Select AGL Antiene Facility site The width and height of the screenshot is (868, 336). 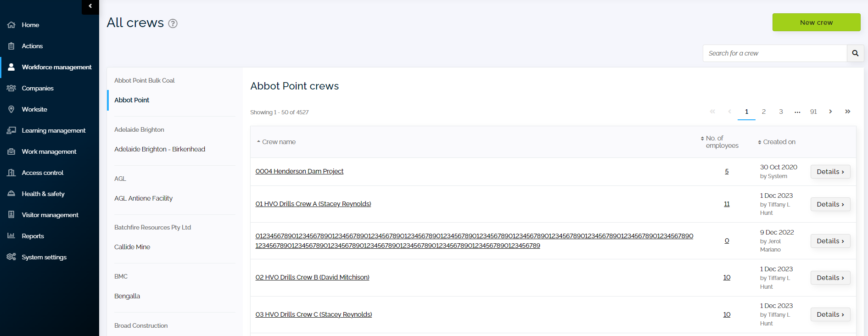click(x=144, y=198)
